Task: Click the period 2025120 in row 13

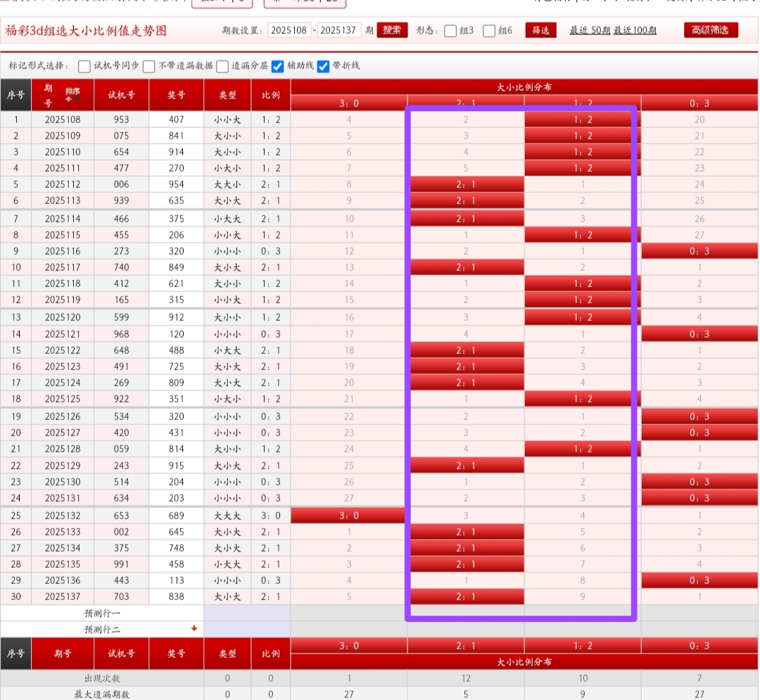Action: 63,317
